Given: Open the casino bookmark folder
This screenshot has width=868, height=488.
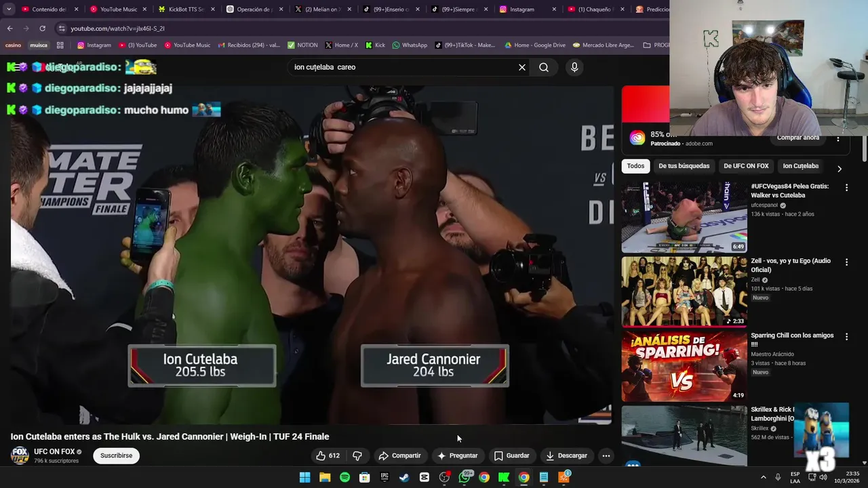Looking at the screenshot, I should coord(14,45).
